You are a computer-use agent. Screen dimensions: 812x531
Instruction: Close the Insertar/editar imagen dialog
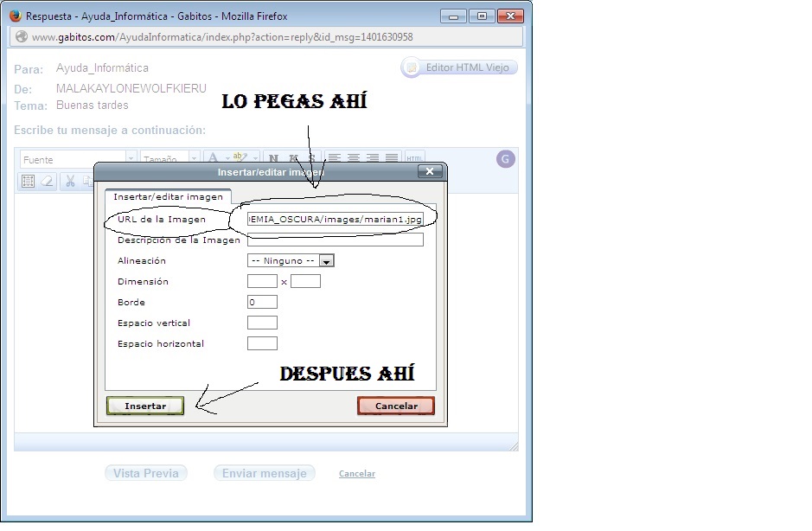point(430,172)
